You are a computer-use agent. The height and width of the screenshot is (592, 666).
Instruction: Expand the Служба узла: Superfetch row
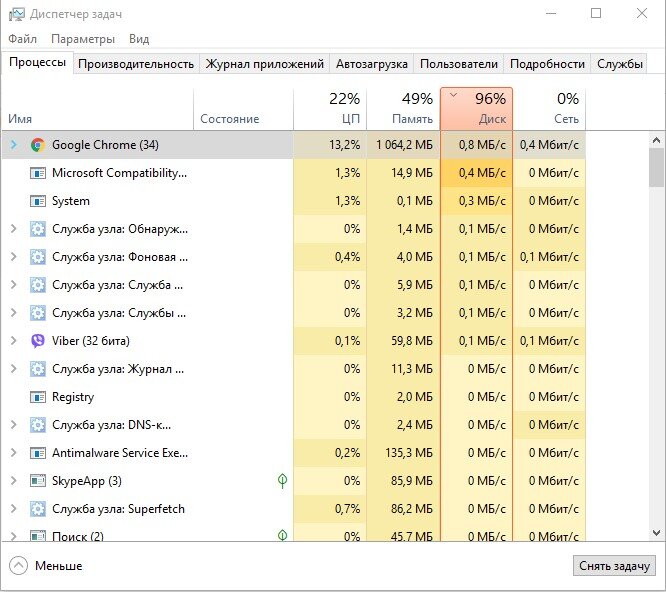click(x=14, y=509)
